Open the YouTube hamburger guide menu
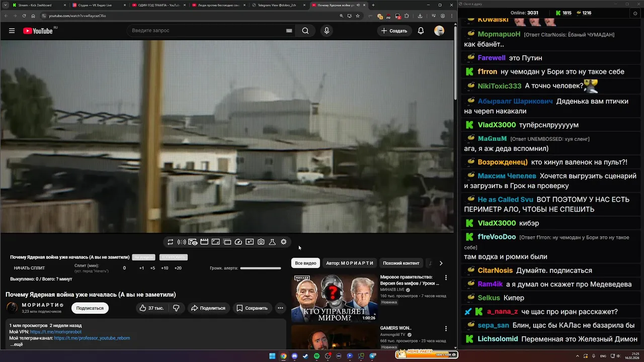This screenshot has height=362, width=644. click(12, 31)
